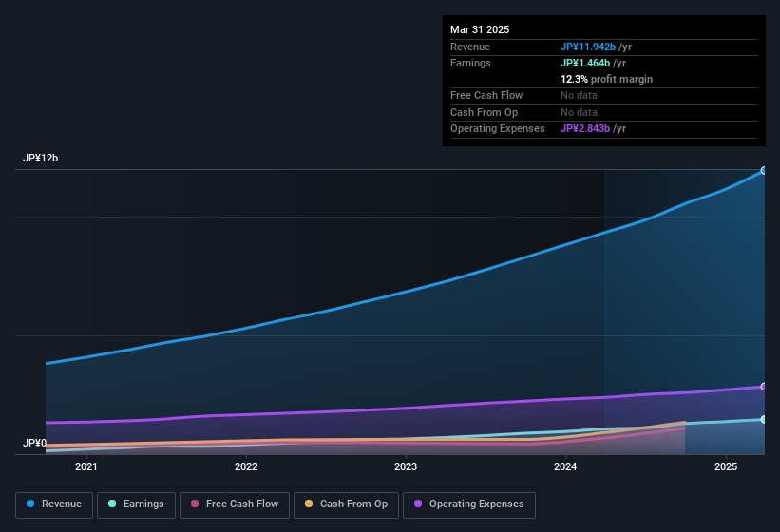The image size is (780, 532).
Task: Toggle the Operating Expenses legend button
Action: point(468,504)
